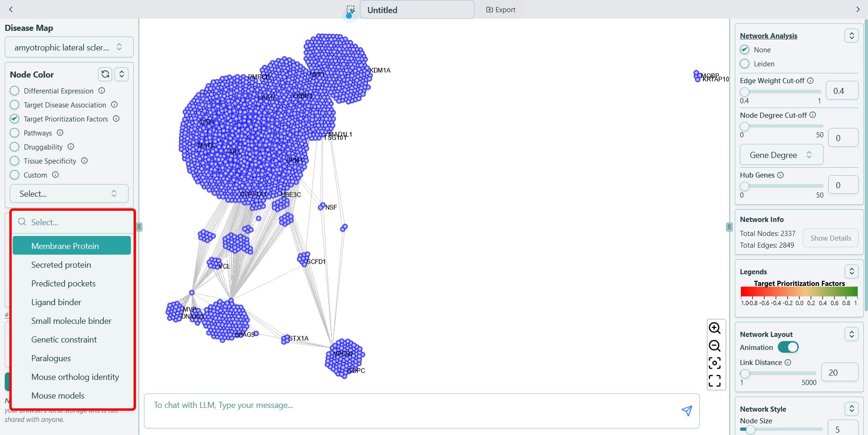Open the Edge Weight Cut-off info tooltip
Viewport: 868px width, 435px height.
coord(811,80)
